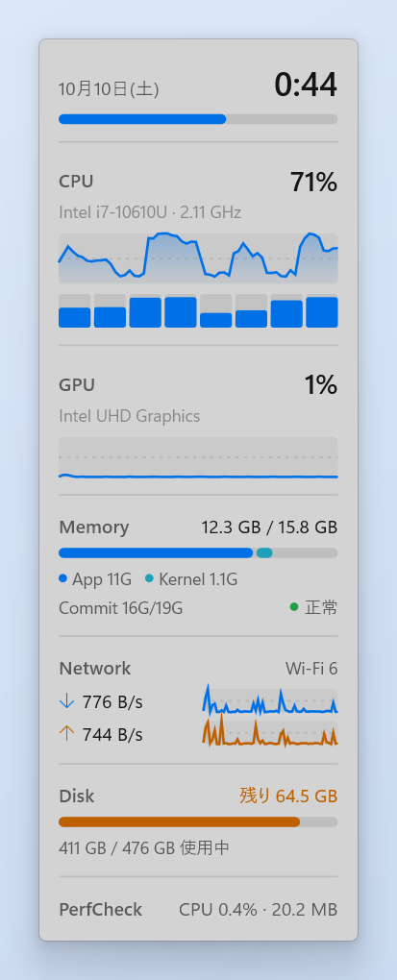Click the Memory usage bar
This screenshot has width=397, height=980.
[x=198, y=553]
